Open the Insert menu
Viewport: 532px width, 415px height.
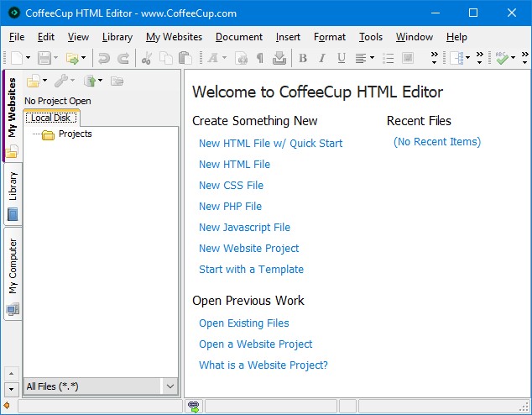coord(288,37)
